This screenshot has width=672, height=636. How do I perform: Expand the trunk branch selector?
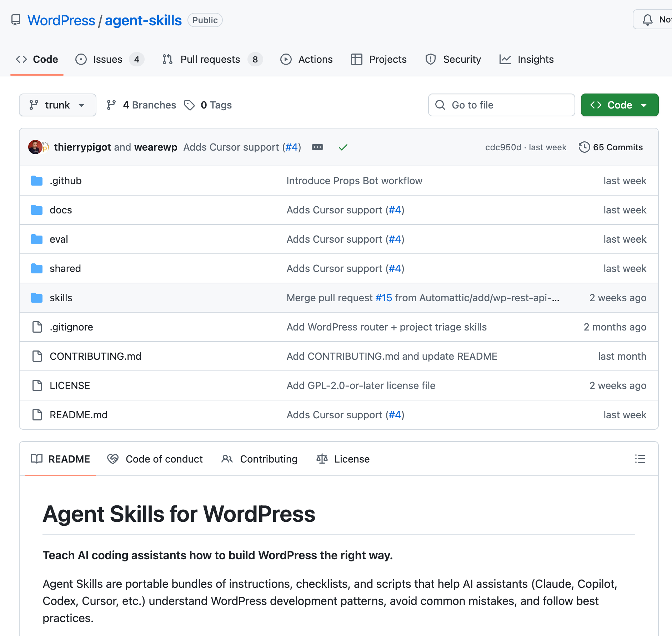[57, 105]
